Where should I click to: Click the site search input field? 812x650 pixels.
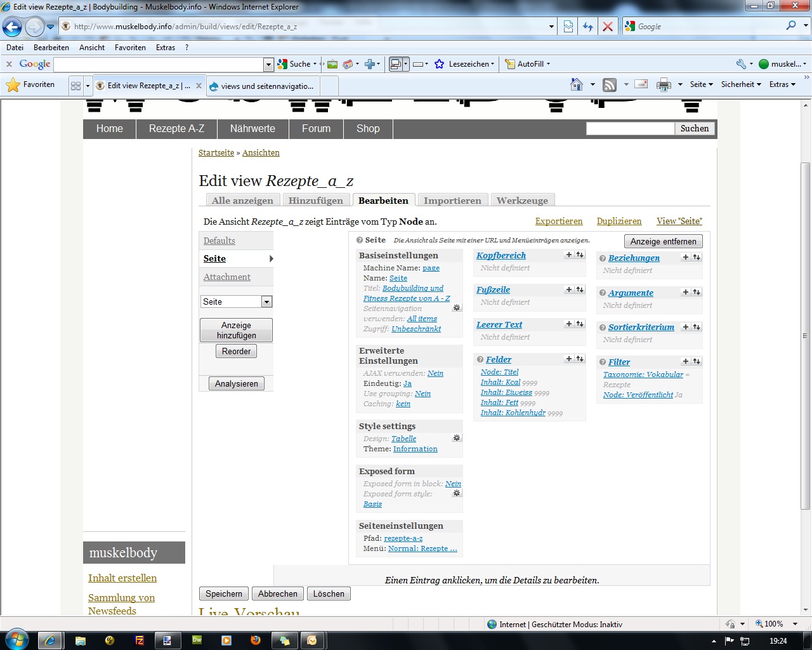click(x=630, y=129)
